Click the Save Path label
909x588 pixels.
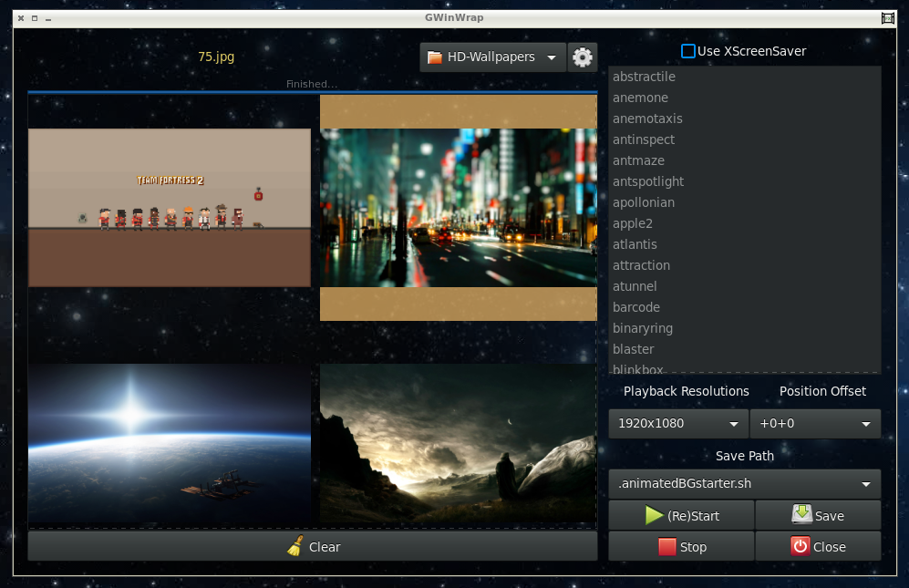pyautogui.click(x=744, y=457)
